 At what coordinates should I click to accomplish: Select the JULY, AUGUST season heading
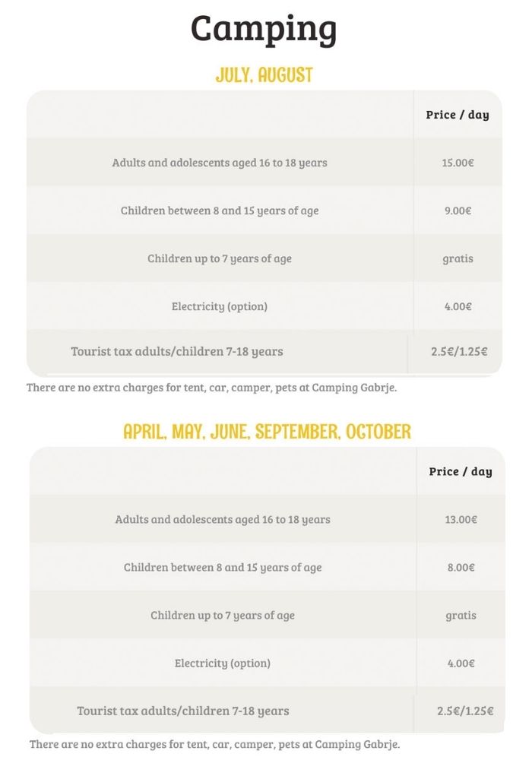(x=264, y=75)
